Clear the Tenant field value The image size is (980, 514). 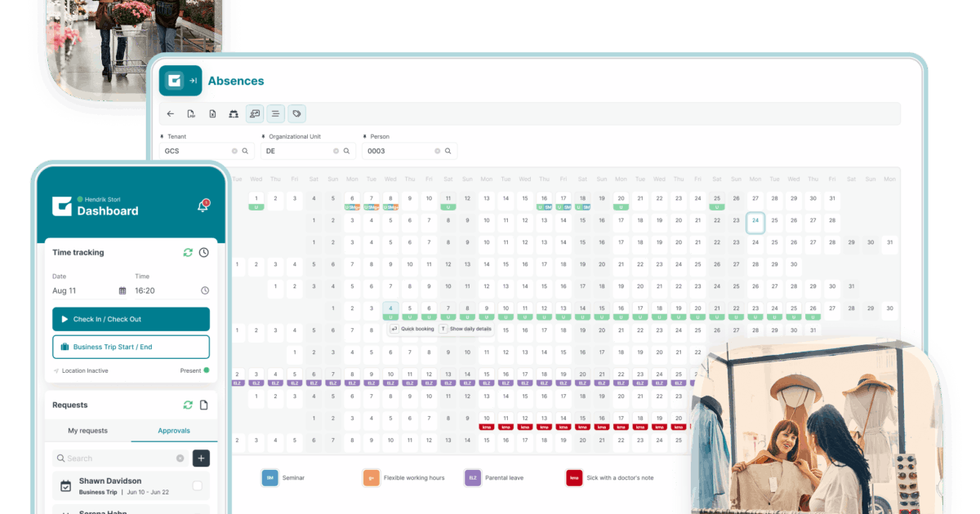[x=234, y=151]
